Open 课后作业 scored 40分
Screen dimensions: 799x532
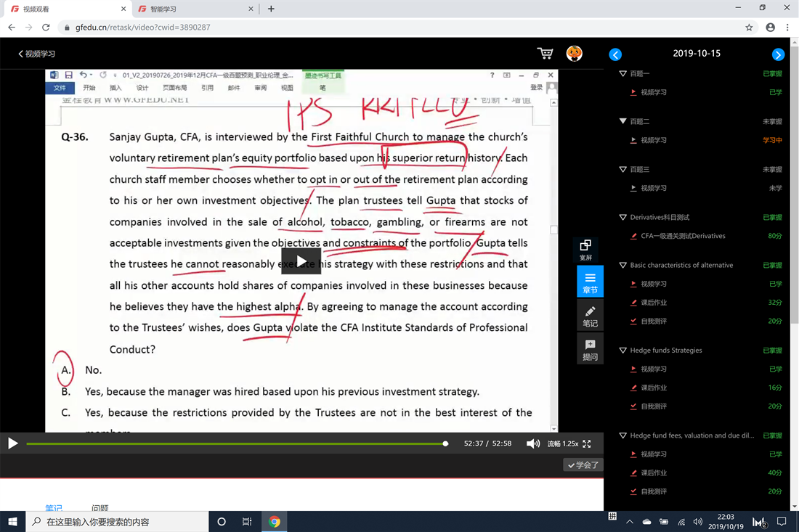click(x=653, y=472)
